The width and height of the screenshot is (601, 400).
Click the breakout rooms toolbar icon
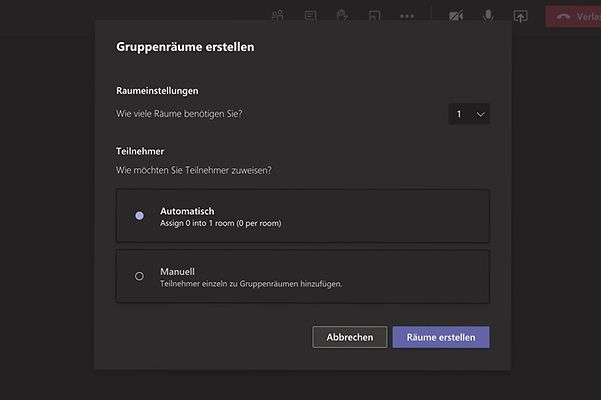click(x=374, y=16)
